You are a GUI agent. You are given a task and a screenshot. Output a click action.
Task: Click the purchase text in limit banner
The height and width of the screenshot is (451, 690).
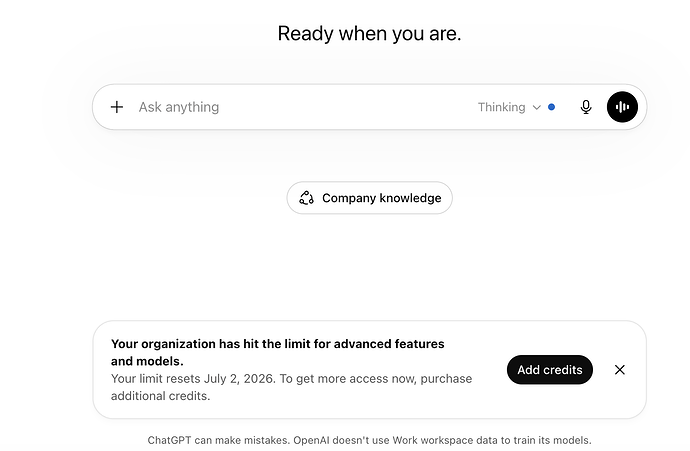tap(446, 379)
